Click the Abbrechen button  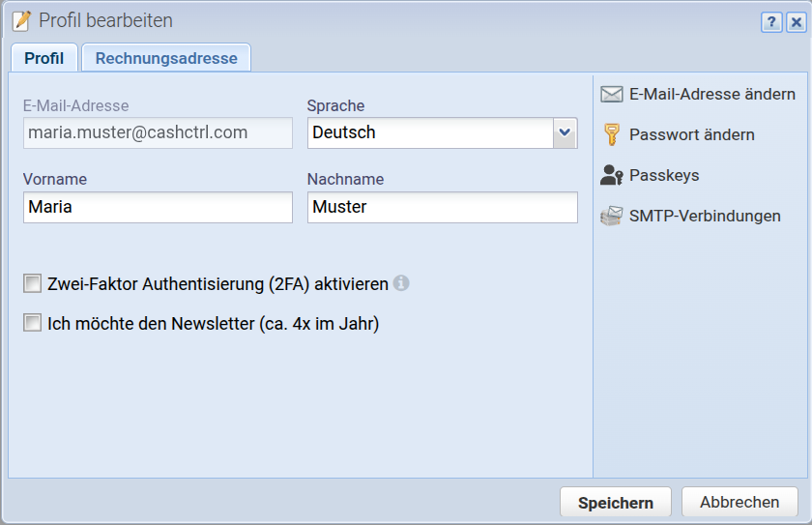point(739,502)
